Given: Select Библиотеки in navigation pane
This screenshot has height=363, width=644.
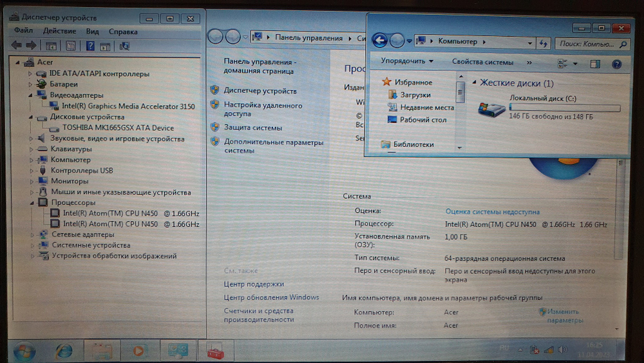Looking at the screenshot, I should point(413,144).
